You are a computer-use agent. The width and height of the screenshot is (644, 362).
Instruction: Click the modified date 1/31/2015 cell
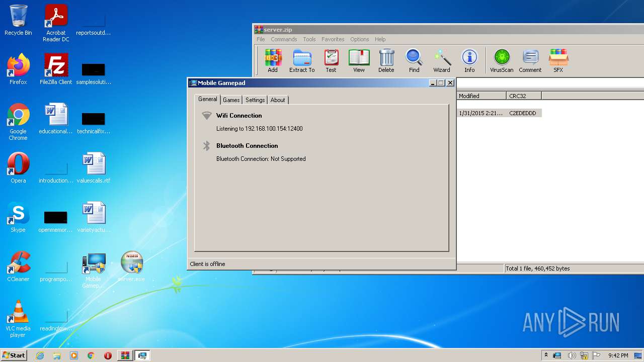[481, 113]
